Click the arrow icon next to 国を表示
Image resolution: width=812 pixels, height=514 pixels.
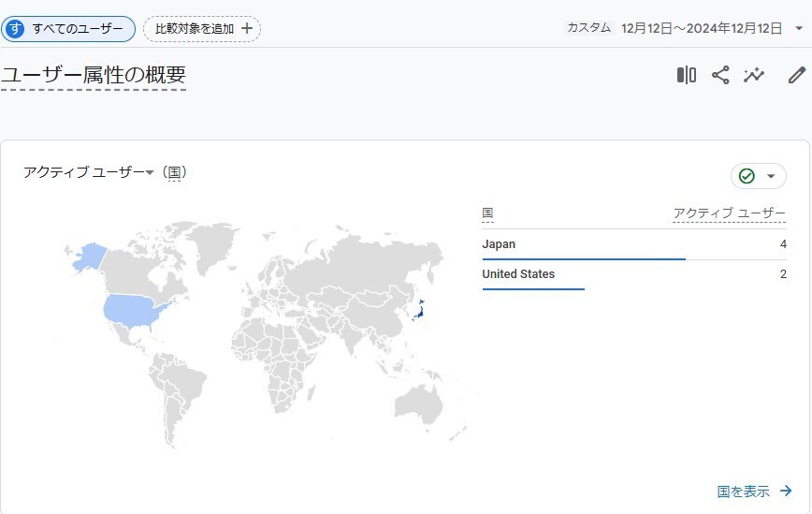[x=786, y=491]
